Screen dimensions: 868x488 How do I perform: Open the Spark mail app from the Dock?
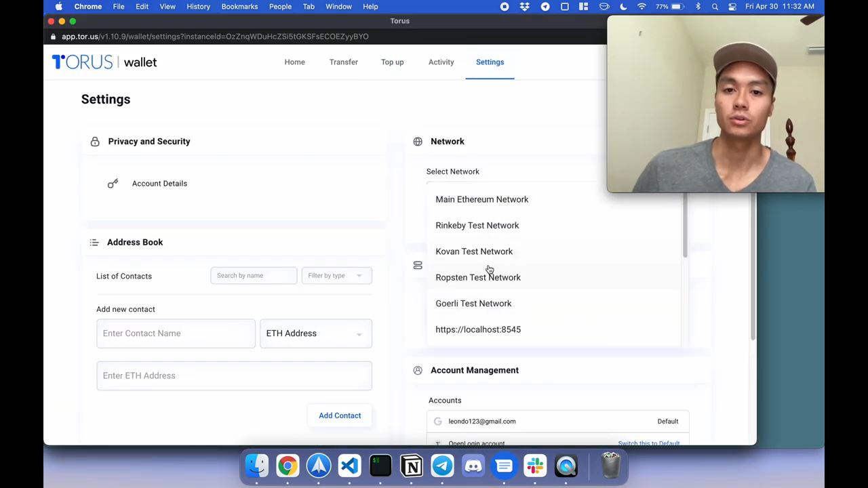point(319,466)
